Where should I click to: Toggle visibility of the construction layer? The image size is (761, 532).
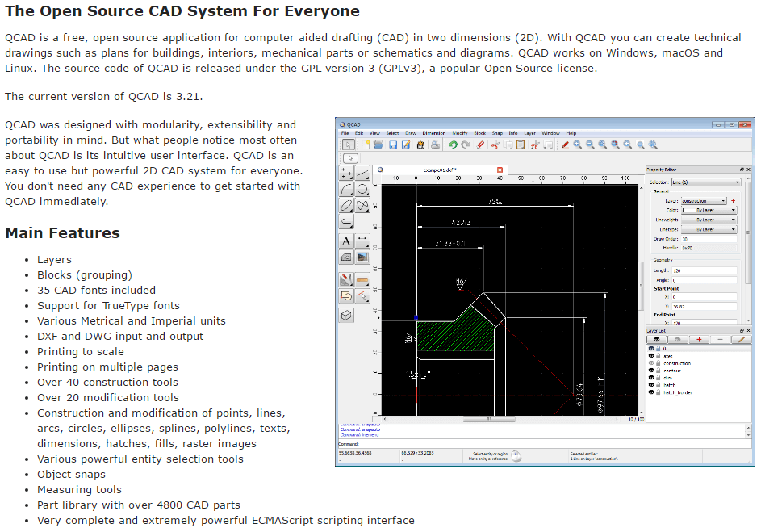pos(651,363)
